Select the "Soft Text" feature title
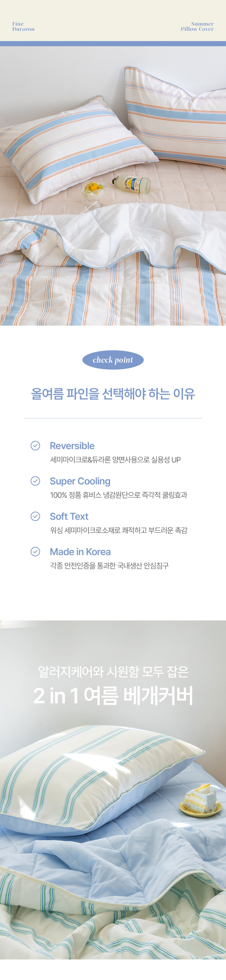 click(x=69, y=517)
